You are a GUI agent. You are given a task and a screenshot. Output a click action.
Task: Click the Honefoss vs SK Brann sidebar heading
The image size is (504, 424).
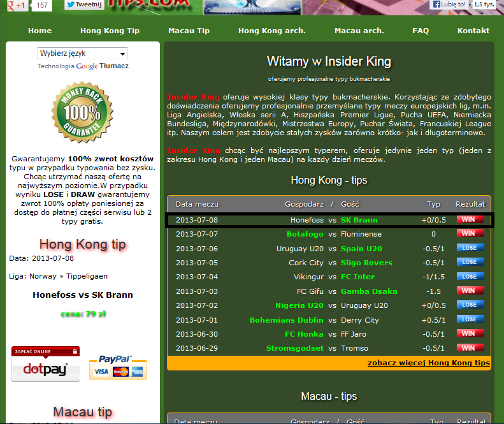tap(83, 295)
